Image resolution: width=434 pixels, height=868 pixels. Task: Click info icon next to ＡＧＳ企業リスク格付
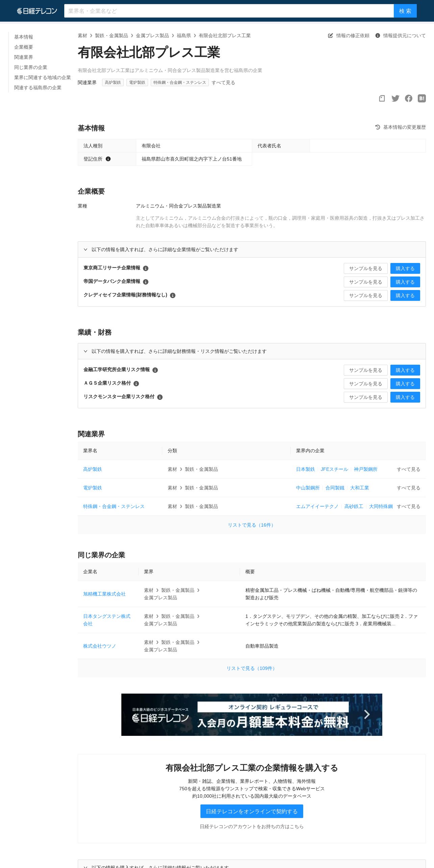[x=136, y=384]
